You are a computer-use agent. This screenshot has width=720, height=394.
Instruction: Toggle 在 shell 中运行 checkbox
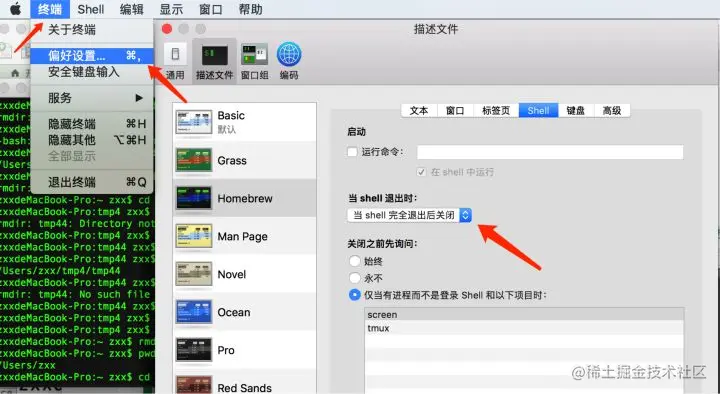421,172
